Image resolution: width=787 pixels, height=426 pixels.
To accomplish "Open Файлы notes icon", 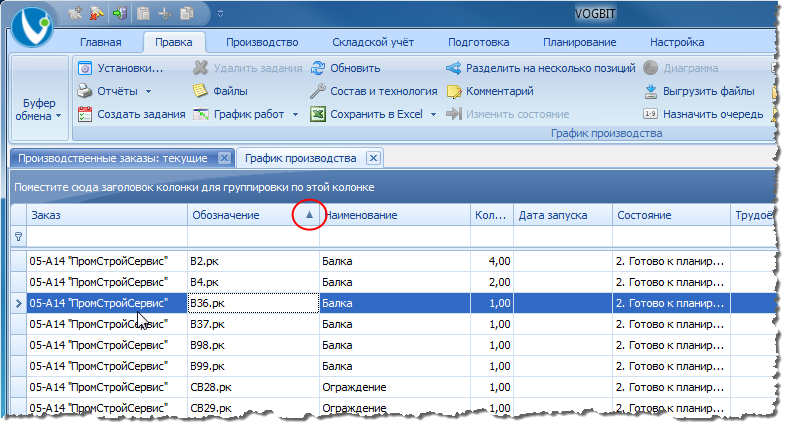I will coord(200,91).
